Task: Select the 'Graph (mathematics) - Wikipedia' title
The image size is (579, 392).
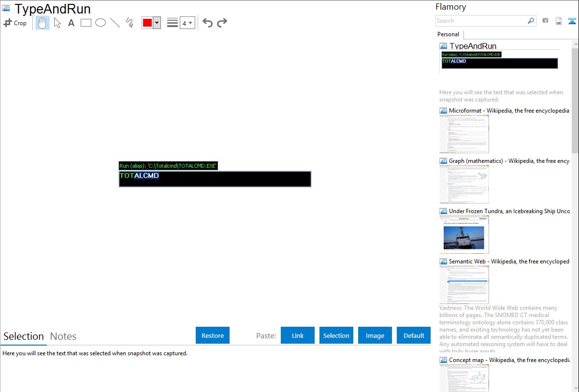Action: click(509, 161)
